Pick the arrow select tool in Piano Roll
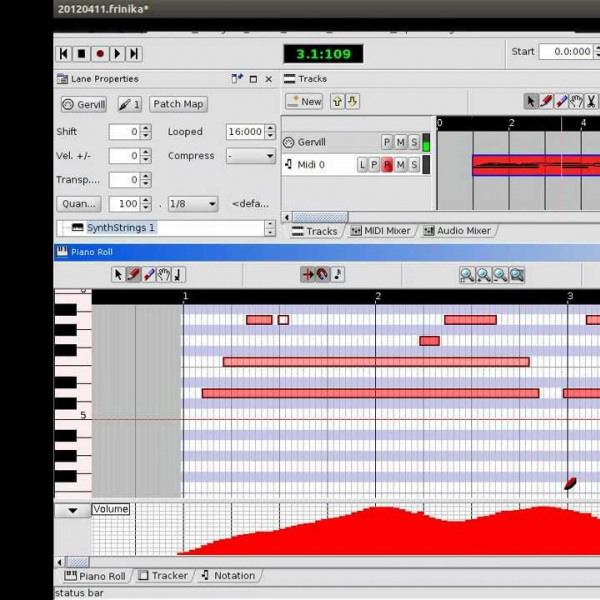The width and height of the screenshot is (600, 600). [118, 274]
